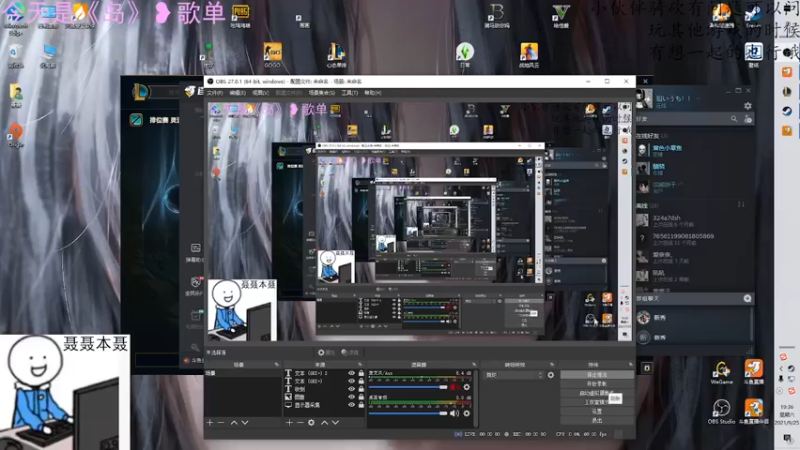Open scene transition type dropdown
The image size is (800, 450).
(513, 375)
